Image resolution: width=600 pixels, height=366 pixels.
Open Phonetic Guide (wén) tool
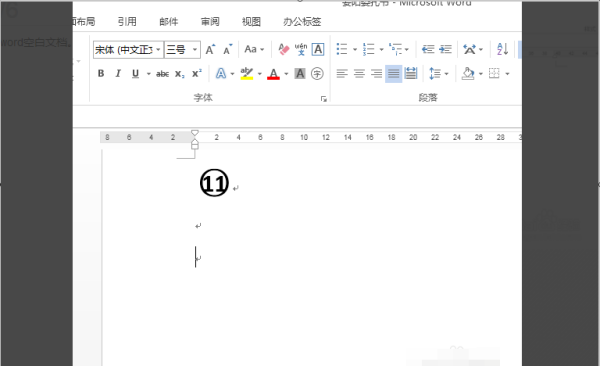point(301,49)
